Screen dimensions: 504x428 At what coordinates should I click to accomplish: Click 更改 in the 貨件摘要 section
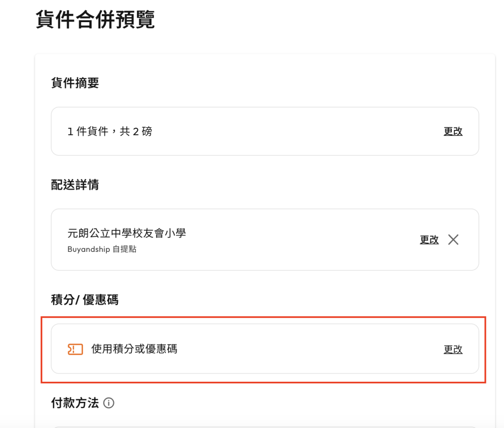453,131
